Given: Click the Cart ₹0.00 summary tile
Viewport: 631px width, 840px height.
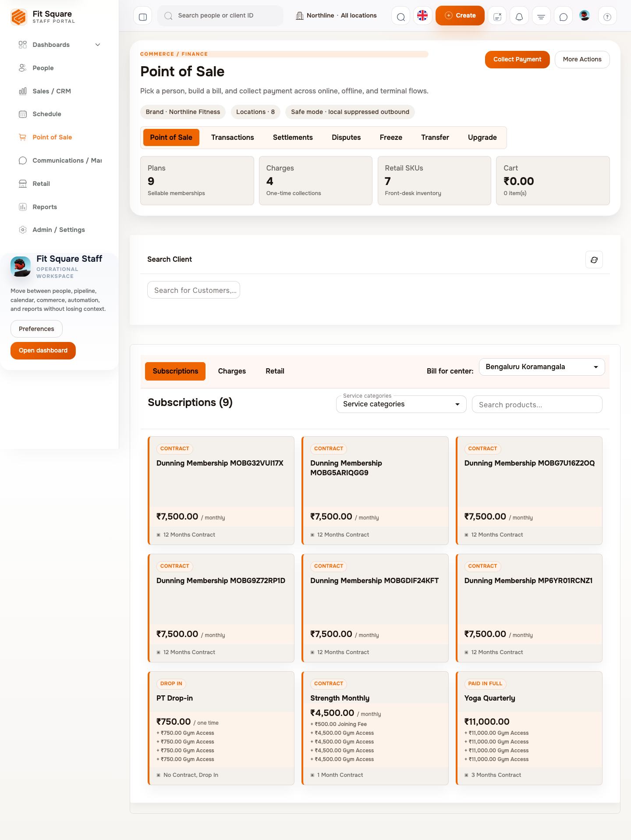Looking at the screenshot, I should point(553,181).
